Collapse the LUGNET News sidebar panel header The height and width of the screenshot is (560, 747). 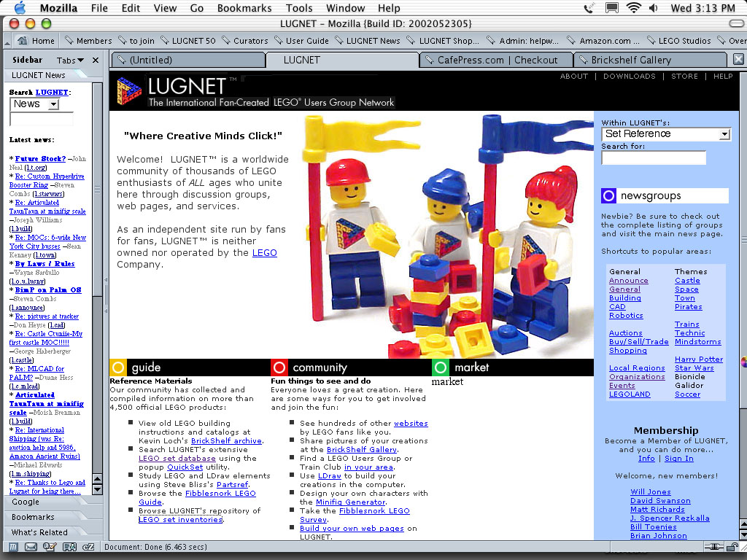(x=53, y=75)
